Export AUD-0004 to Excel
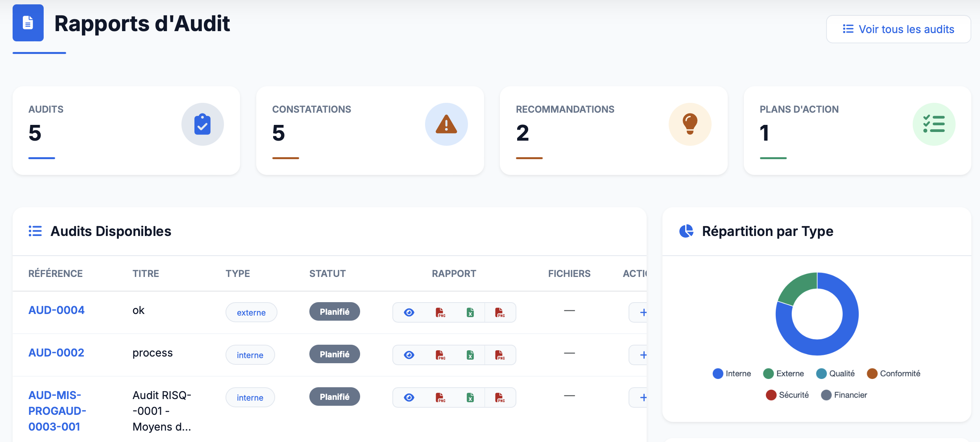 (x=470, y=312)
